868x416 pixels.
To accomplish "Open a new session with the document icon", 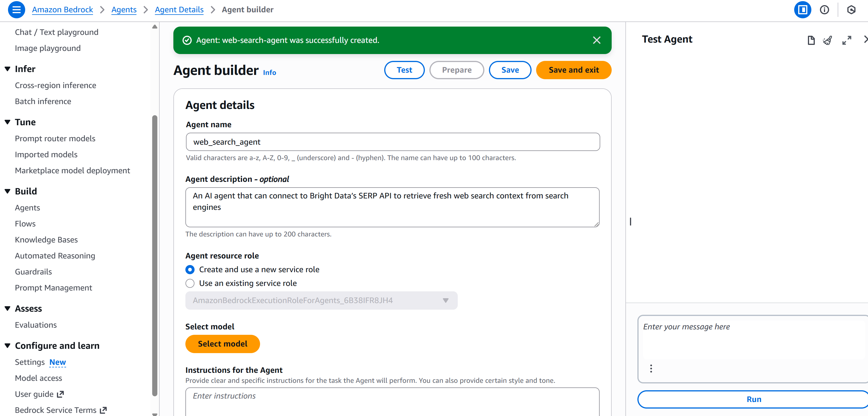I will pyautogui.click(x=811, y=40).
